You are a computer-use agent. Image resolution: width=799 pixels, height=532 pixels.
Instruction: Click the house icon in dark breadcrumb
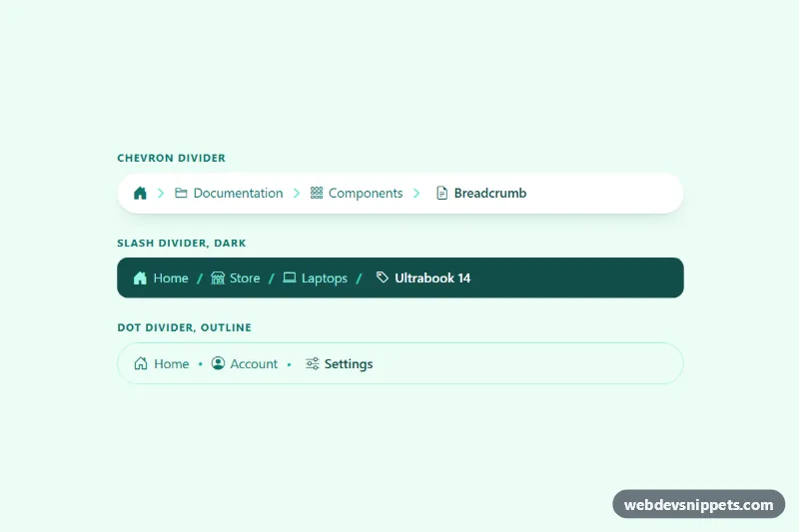[x=140, y=277]
